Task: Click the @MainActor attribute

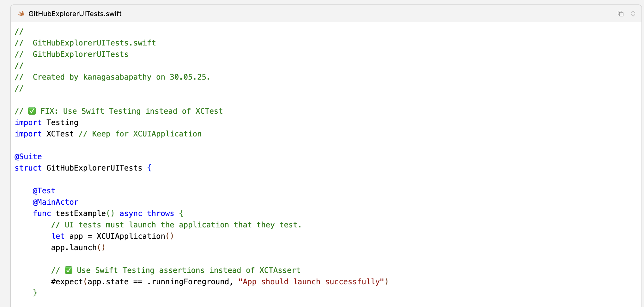Action: pyautogui.click(x=55, y=202)
